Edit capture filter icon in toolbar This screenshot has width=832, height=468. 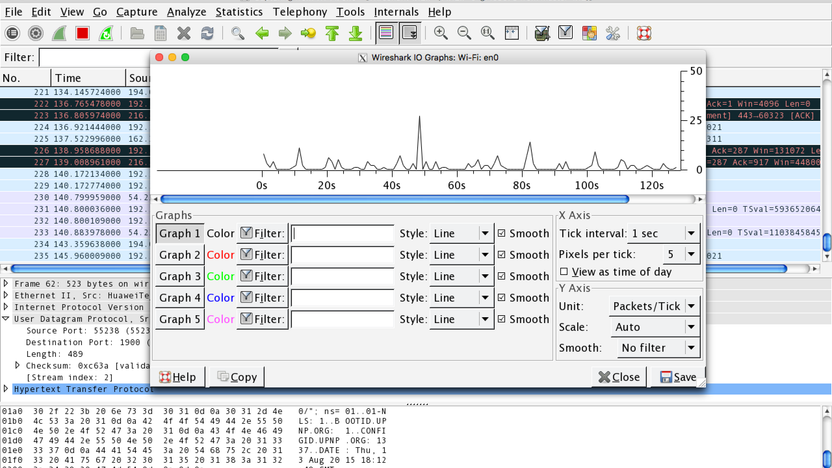[x=542, y=33]
